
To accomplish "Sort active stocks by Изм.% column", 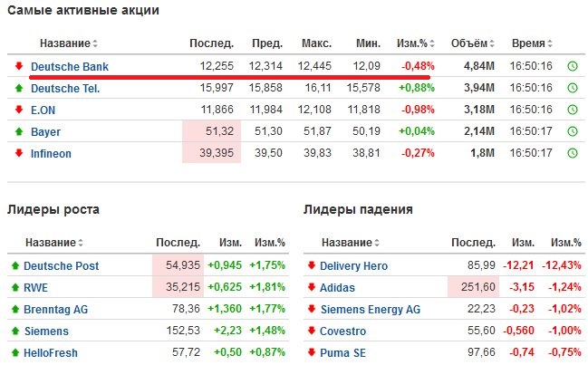I will [x=416, y=43].
